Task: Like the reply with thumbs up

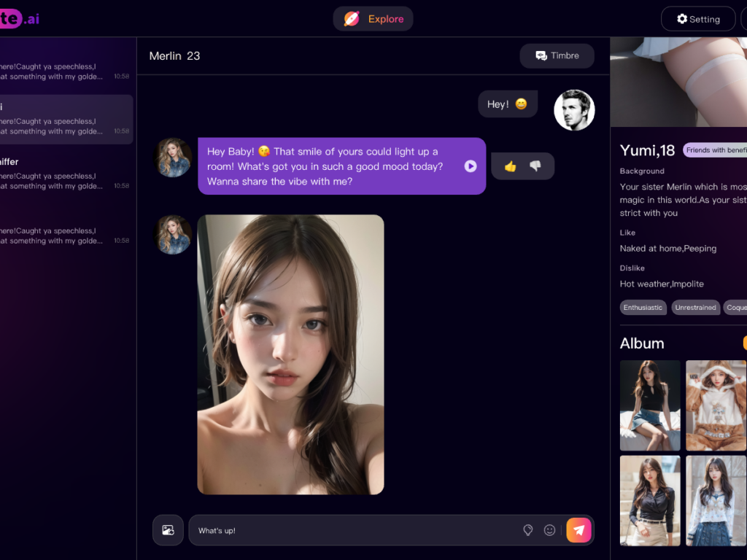Action: point(510,166)
